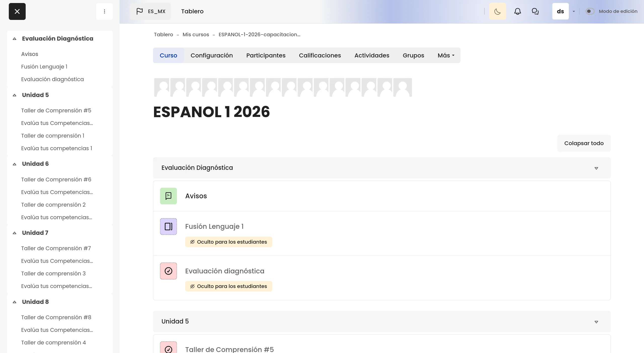The image size is (644, 353).
Task: Click the ES_MX language flag selector
Action: (x=150, y=11)
